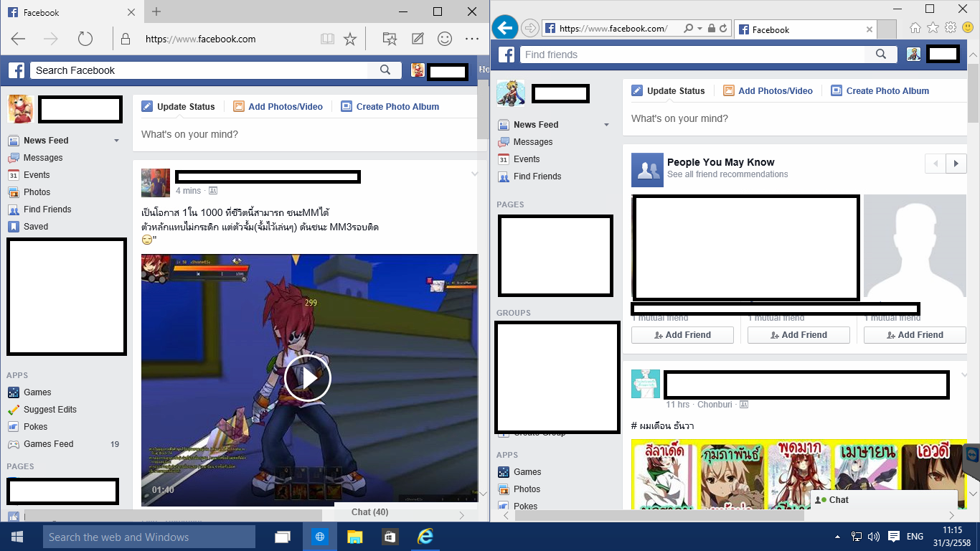
Task: Click search magnifier in left Facebook
Action: 385,70
